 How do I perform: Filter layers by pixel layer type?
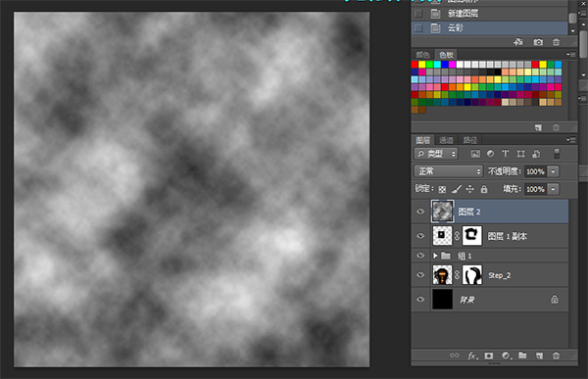pos(475,154)
